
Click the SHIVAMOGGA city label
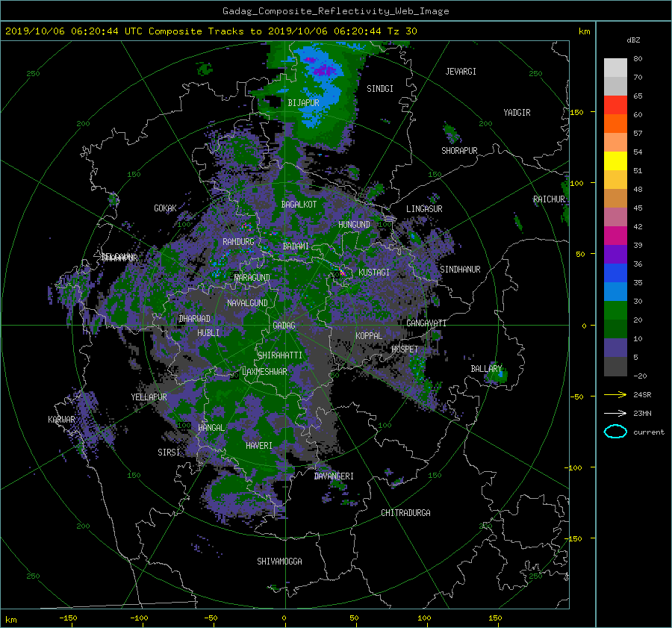tap(279, 562)
